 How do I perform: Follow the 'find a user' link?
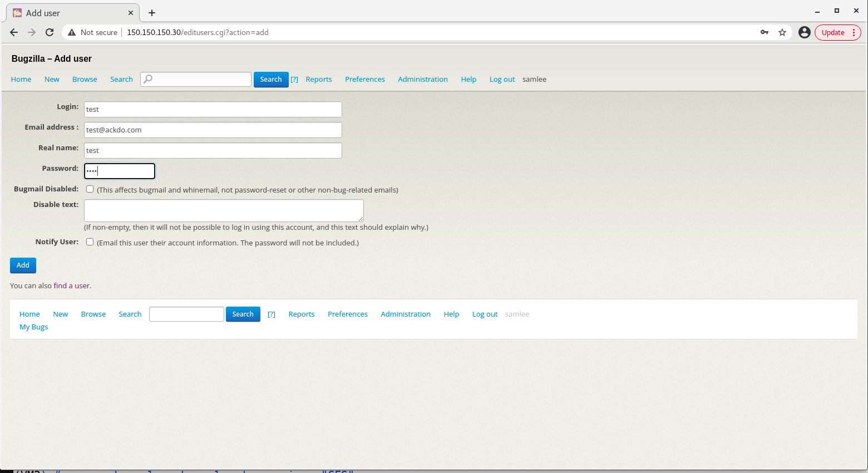point(71,286)
